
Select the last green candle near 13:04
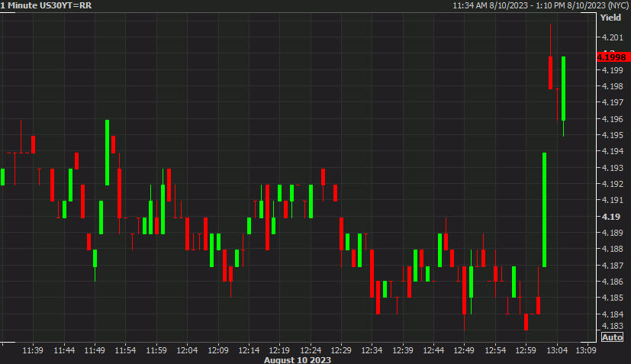[x=563, y=89]
